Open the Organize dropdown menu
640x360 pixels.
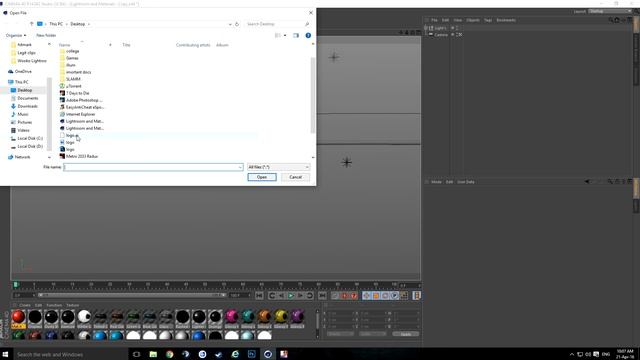16,36
